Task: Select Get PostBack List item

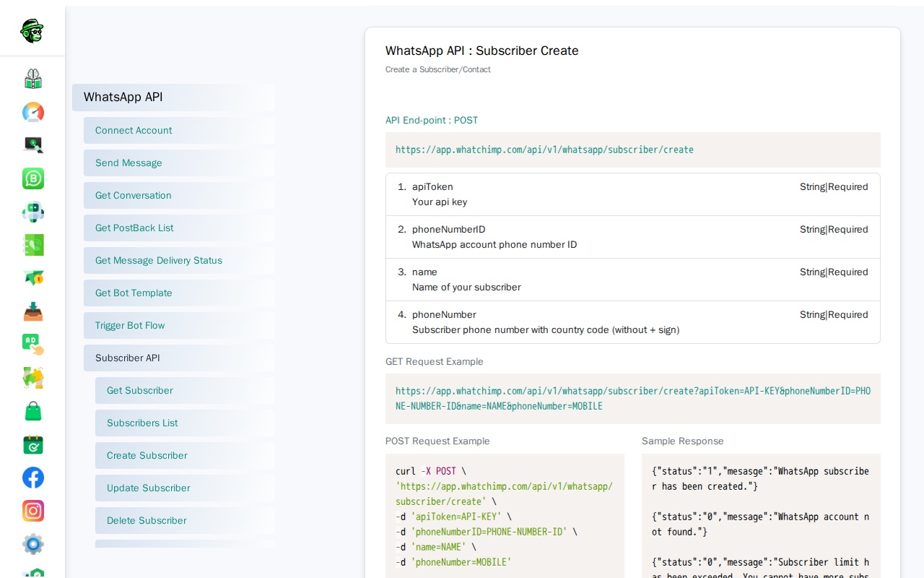Action: (x=179, y=228)
